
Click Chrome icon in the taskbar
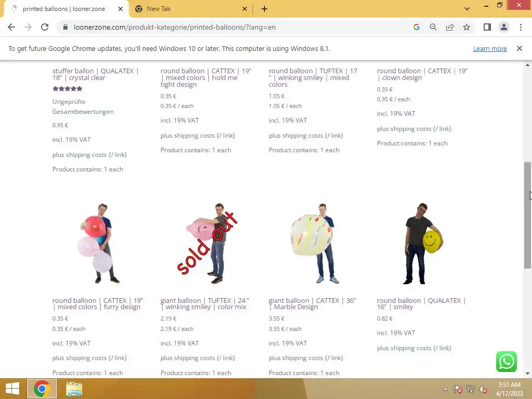pyautogui.click(x=42, y=389)
